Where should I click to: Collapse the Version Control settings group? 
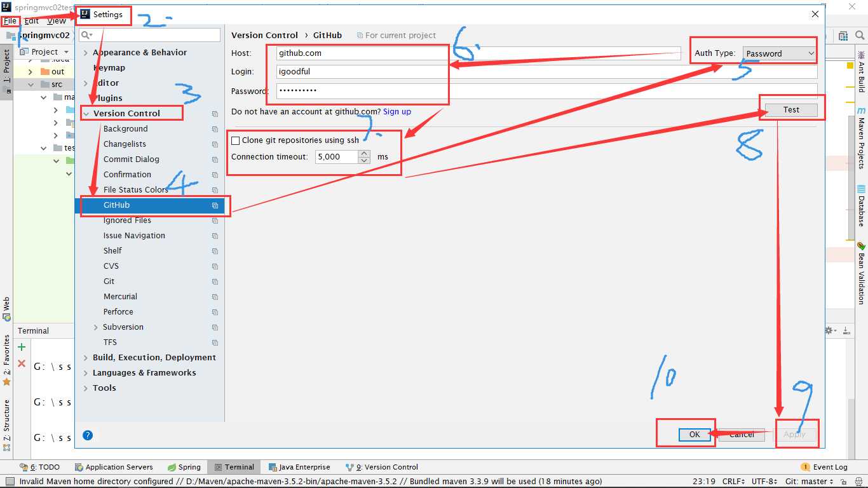(x=86, y=114)
